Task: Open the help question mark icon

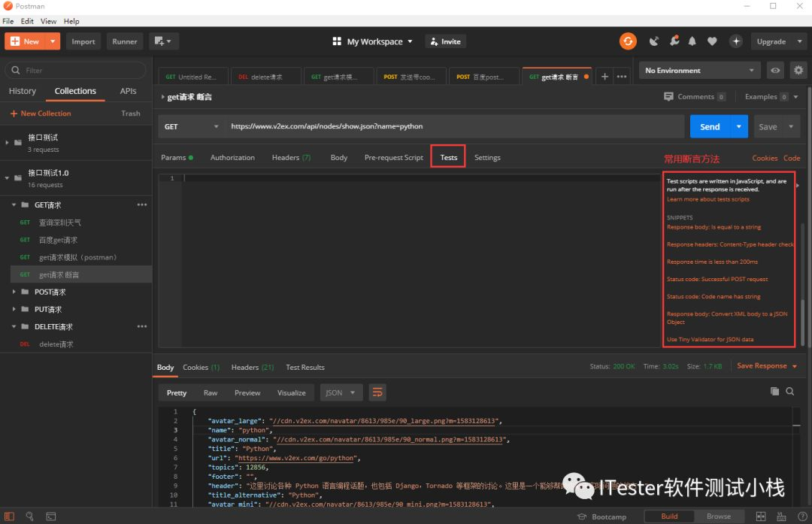Action: tap(802, 516)
